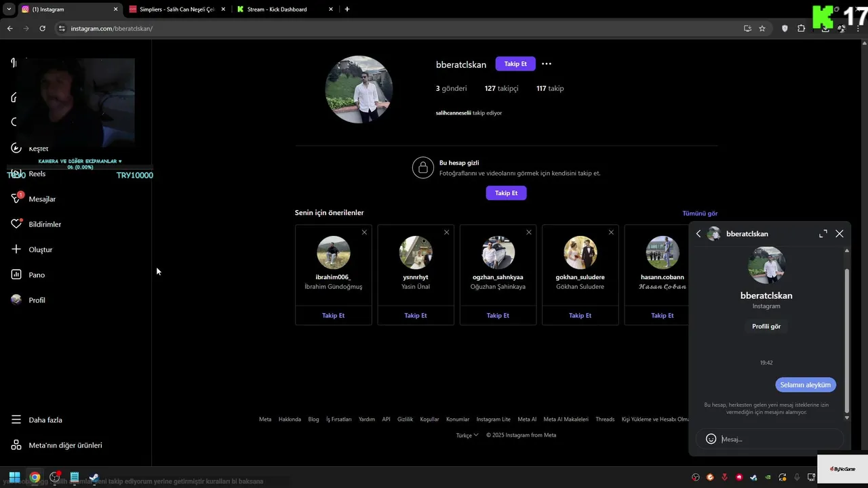The height and width of the screenshot is (488, 868).
Task: Click install app icon in address bar
Action: (747, 28)
